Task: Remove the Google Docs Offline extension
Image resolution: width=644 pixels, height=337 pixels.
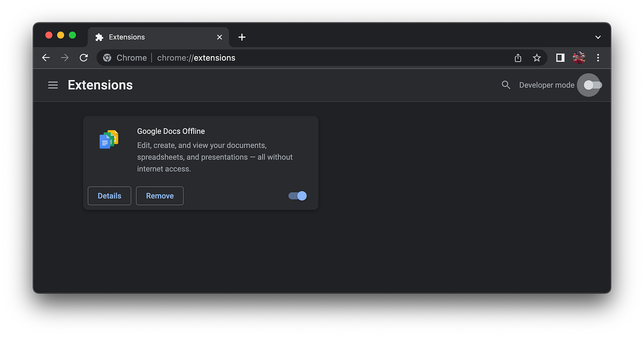Action: (160, 196)
